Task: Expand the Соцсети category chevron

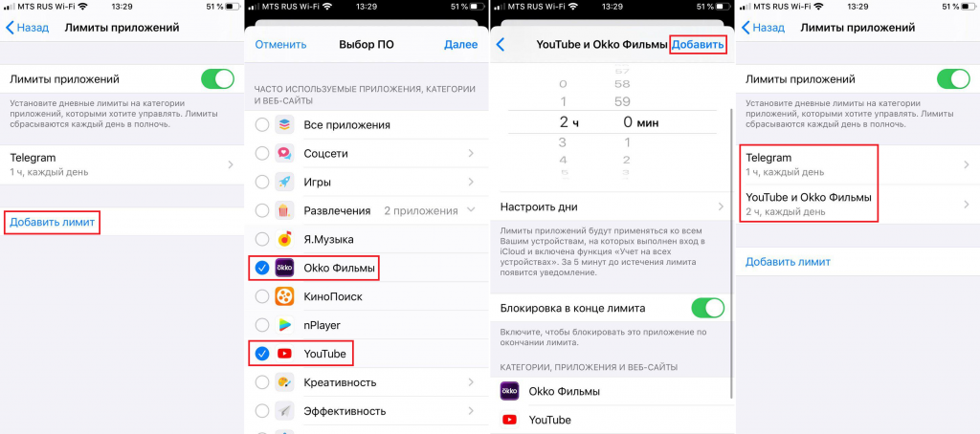Action: click(471, 154)
